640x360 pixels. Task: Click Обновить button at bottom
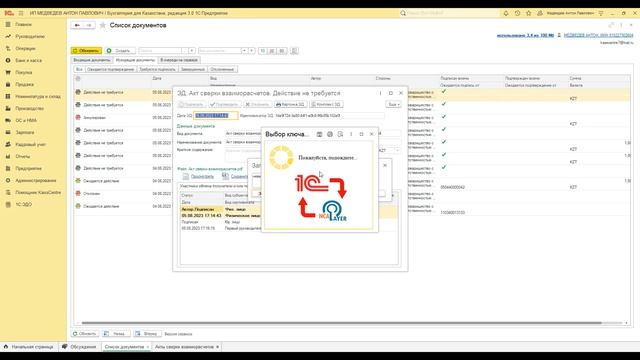click(x=85, y=334)
